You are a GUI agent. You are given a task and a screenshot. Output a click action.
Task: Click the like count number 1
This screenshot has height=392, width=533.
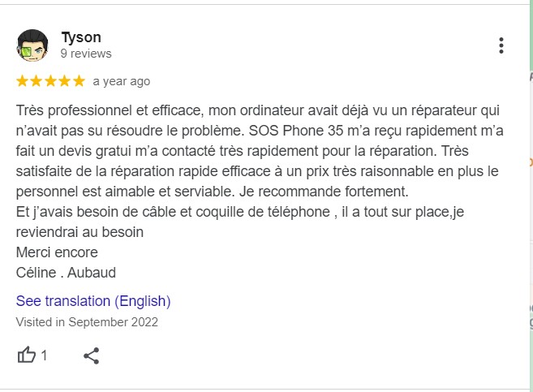tap(44, 355)
